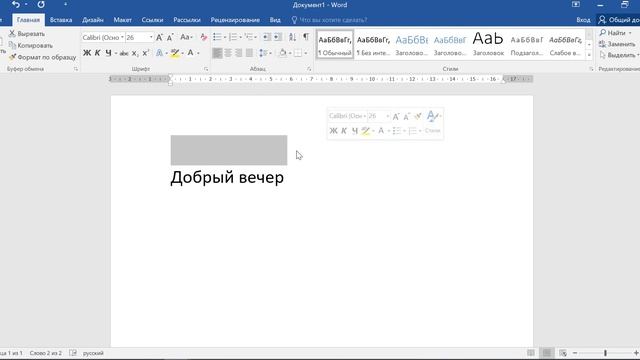Click Общий доступ share button
Screen dimensions: 640x360
(618, 20)
